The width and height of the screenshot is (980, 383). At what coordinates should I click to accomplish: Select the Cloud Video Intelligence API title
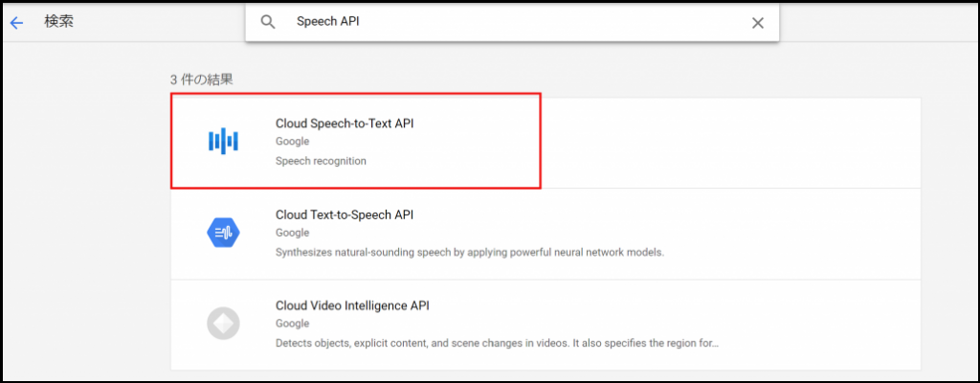coord(352,306)
